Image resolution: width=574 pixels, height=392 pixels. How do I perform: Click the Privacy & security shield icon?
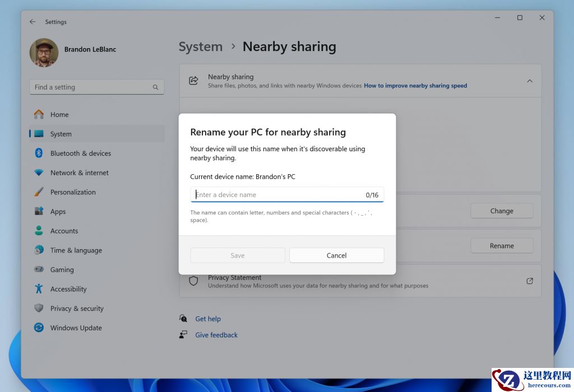point(39,309)
